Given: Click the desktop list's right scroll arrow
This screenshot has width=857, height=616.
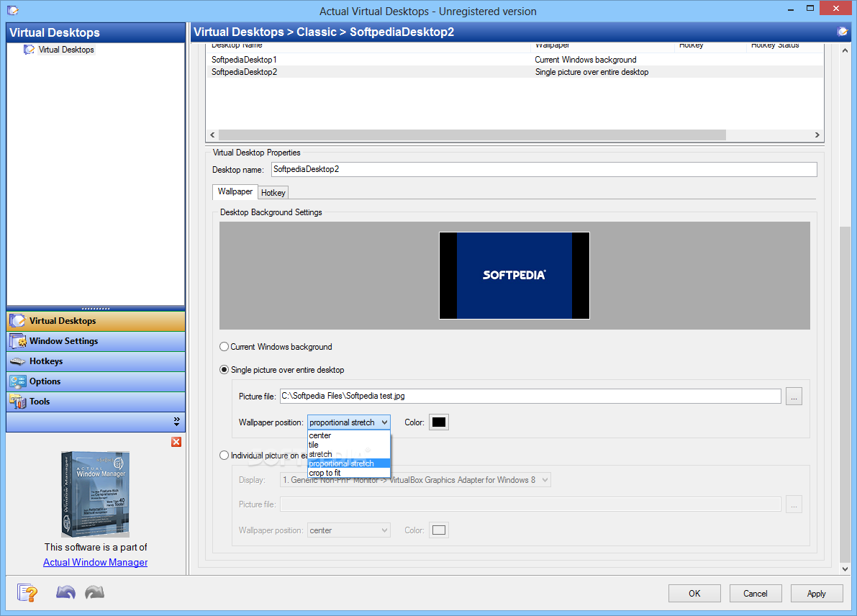Looking at the screenshot, I should pos(817,135).
